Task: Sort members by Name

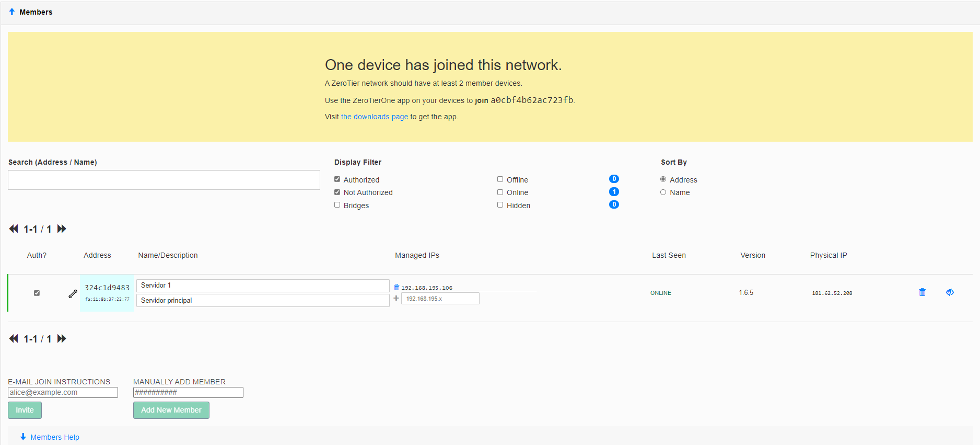Action: [663, 192]
